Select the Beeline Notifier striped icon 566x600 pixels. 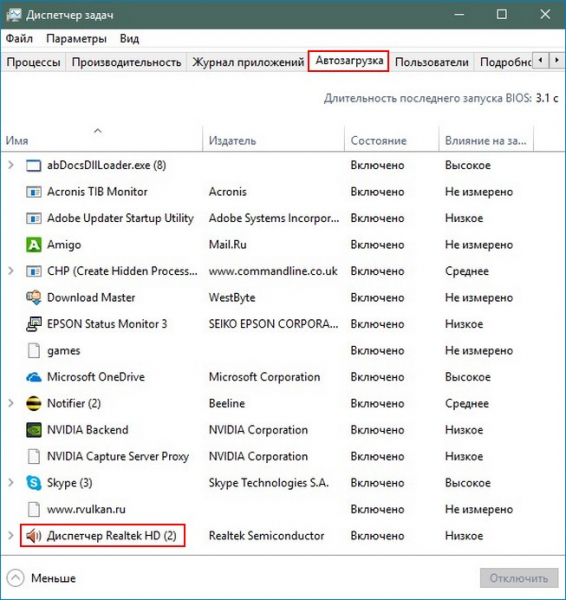(x=33, y=404)
